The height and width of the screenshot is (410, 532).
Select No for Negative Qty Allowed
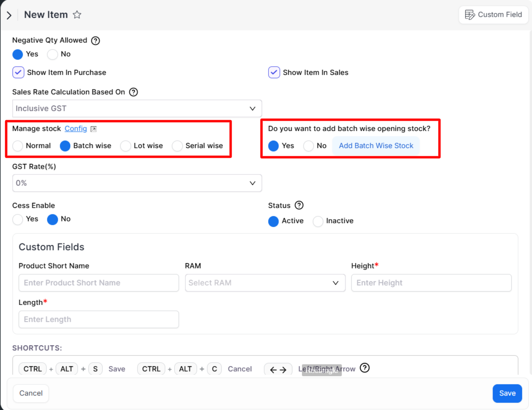click(53, 54)
